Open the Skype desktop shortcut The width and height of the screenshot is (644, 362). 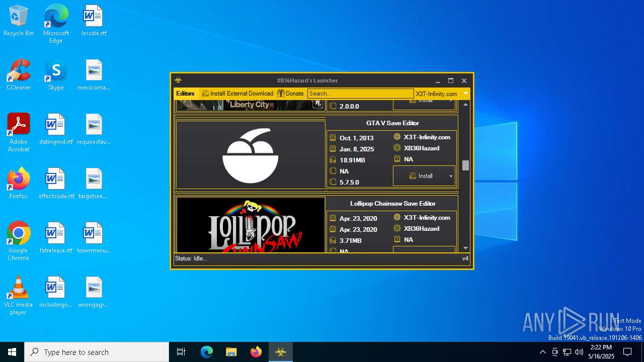(56, 75)
